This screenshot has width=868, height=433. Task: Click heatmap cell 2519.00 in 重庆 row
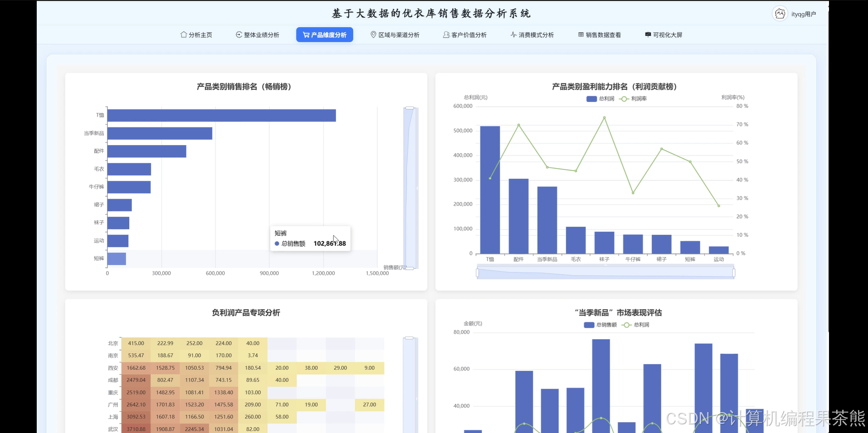point(136,393)
